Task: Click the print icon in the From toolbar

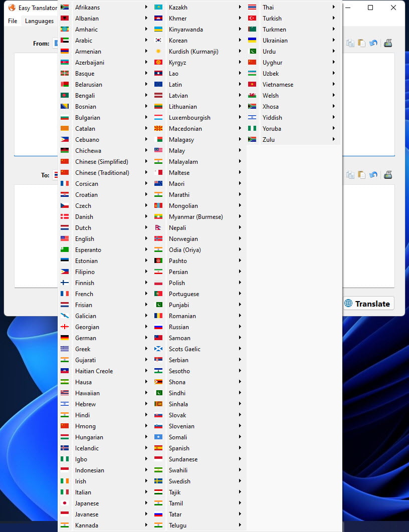Action: coord(388,43)
